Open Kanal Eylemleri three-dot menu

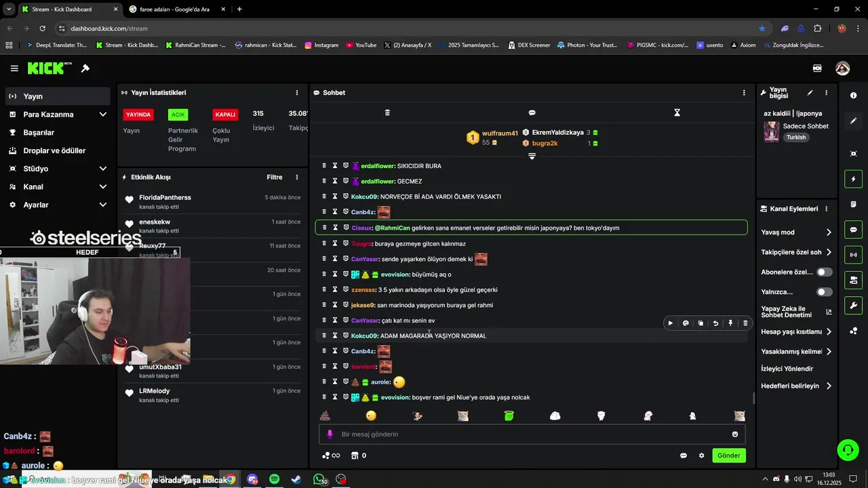click(x=826, y=209)
